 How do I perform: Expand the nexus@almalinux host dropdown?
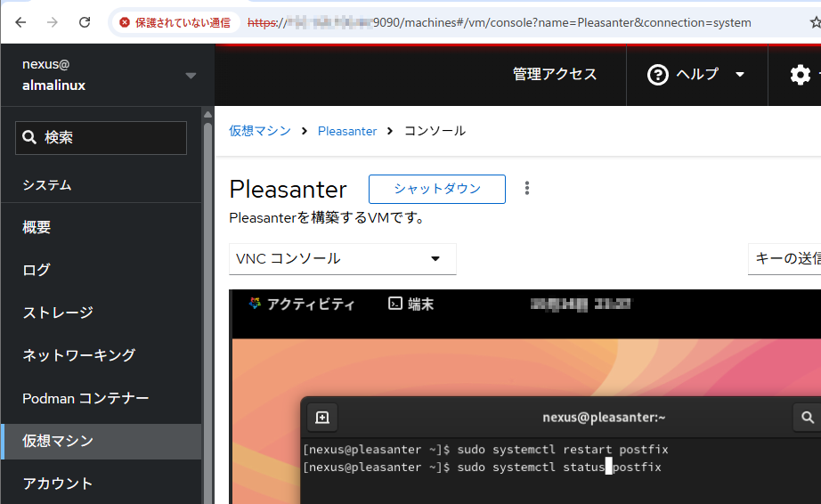click(x=191, y=76)
